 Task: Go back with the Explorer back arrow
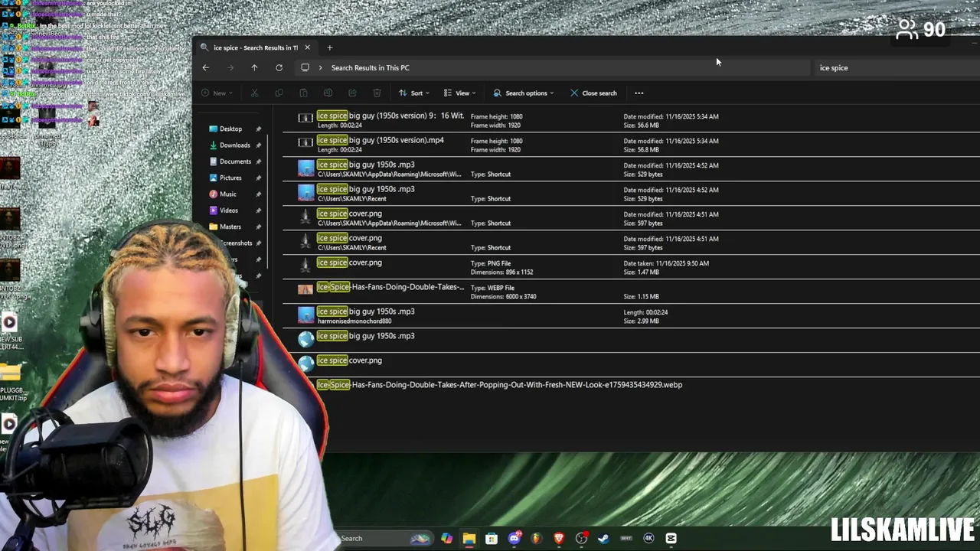click(x=205, y=67)
